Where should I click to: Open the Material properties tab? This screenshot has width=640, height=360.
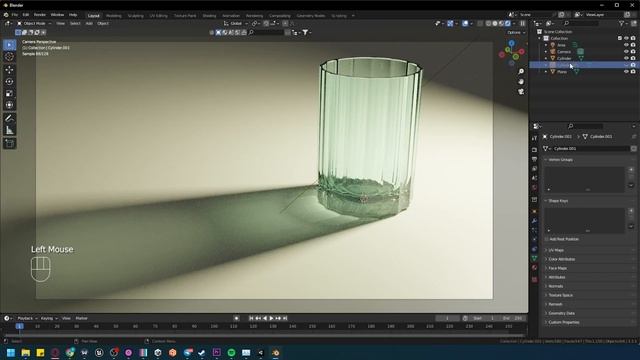pyautogui.click(x=534, y=268)
